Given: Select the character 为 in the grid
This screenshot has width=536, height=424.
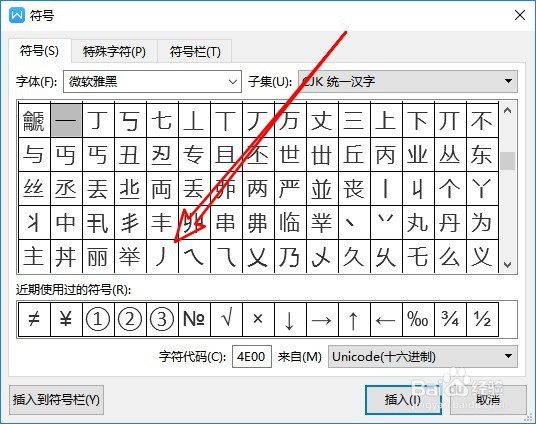Looking at the screenshot, I should [x=483, y=222].
